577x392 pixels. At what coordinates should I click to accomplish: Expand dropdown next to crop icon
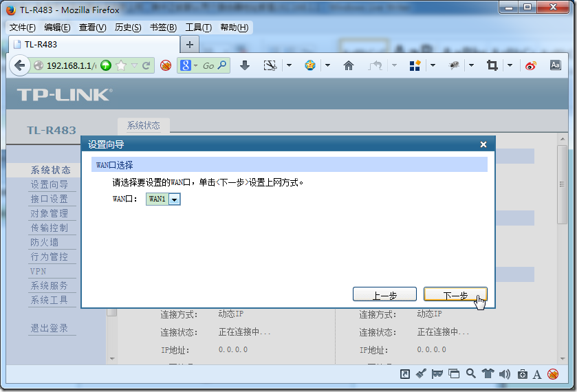[x=510, y=65]
